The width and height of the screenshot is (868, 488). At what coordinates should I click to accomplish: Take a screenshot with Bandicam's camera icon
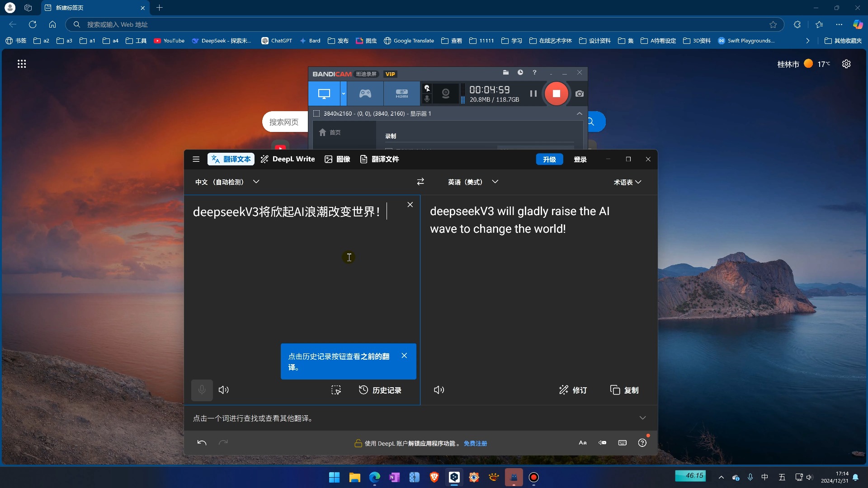click(x=579, y=94)
